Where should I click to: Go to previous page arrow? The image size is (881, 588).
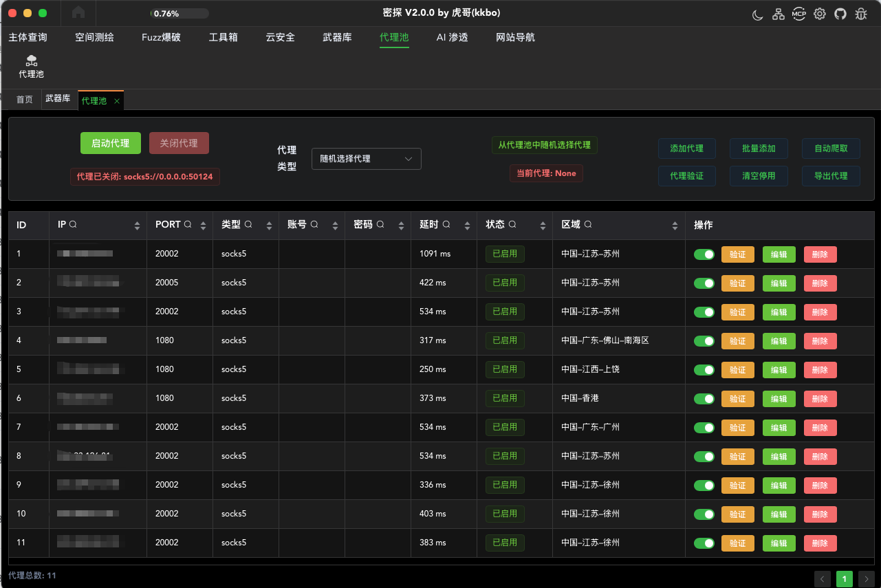(x=823, y=579)
